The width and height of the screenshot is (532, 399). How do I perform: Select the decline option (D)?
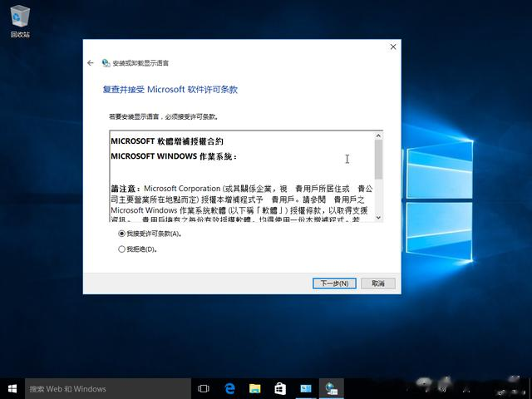(137, 249)
